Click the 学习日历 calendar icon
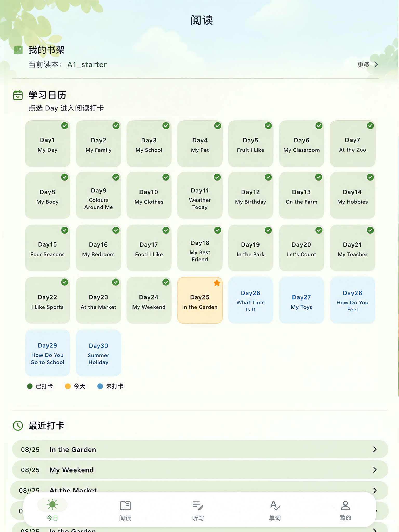Image resolution: width=399 pixels, height=532 pixels. (x=18, y=95)
